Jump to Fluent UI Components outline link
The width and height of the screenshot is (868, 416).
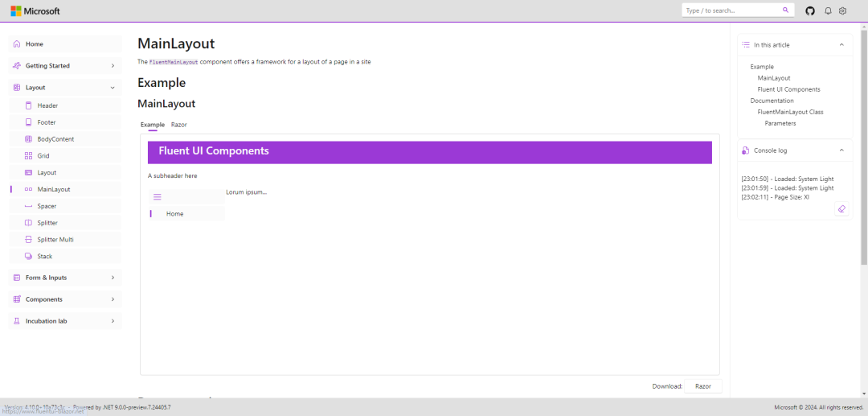coord(789,89)
